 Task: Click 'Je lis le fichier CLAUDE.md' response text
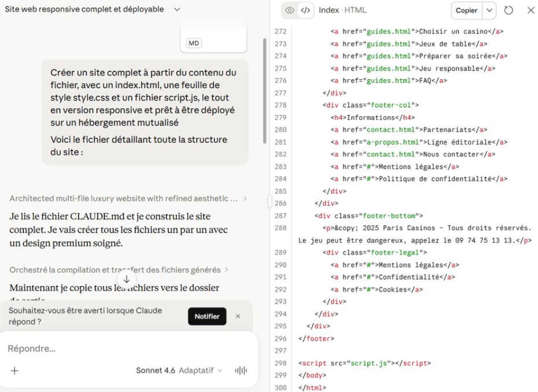(x=119, y=230)
